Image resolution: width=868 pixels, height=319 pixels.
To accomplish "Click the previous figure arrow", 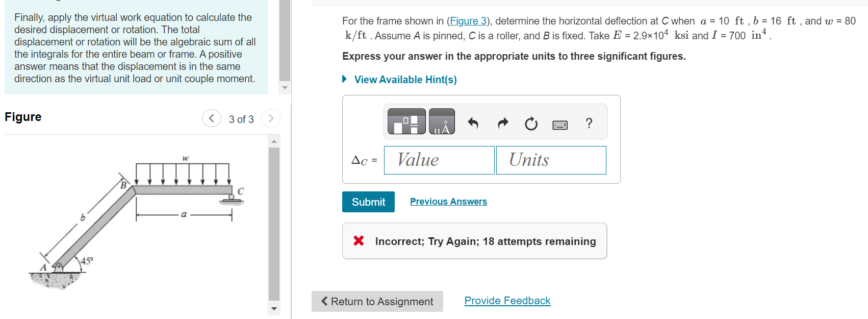I will coord(211,118).
